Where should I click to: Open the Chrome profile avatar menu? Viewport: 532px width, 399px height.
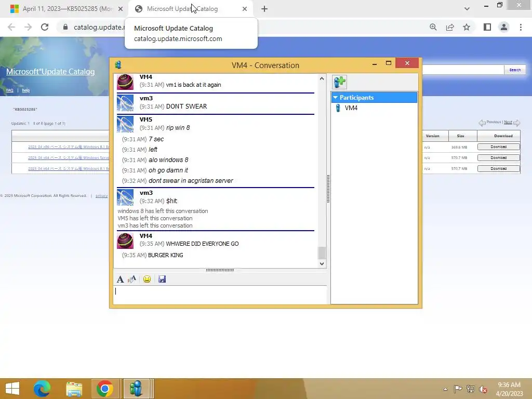[x=504, y=27]
